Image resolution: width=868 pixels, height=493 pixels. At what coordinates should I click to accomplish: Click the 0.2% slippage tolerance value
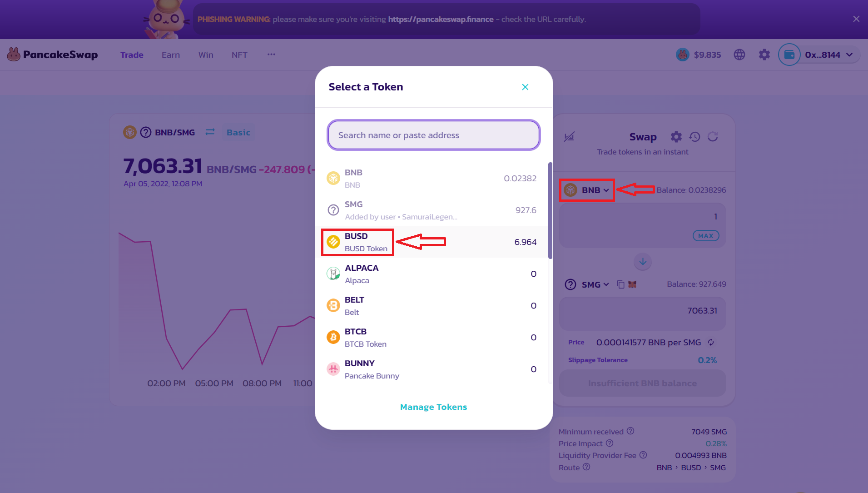pyautogui.click(x=707, y=360)
